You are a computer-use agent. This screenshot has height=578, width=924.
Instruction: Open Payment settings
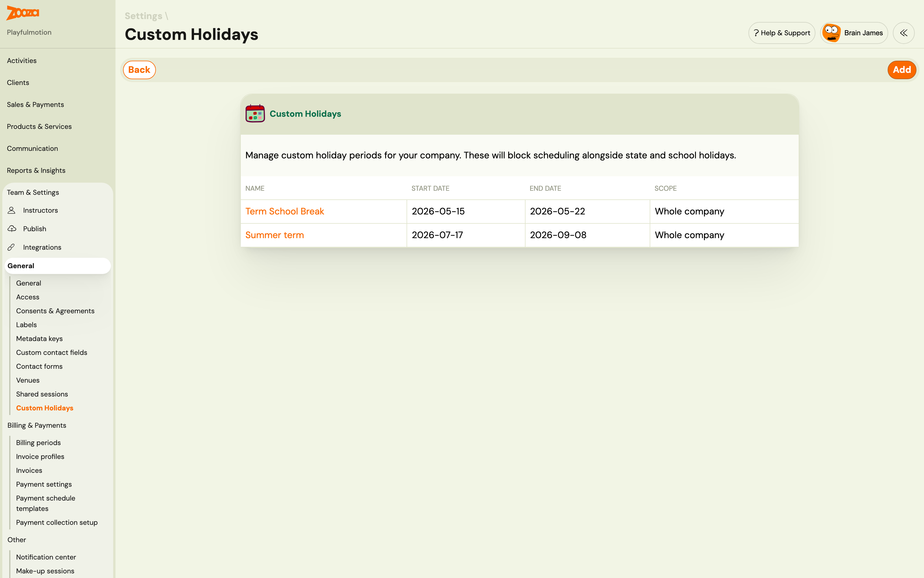coord(44,484)
